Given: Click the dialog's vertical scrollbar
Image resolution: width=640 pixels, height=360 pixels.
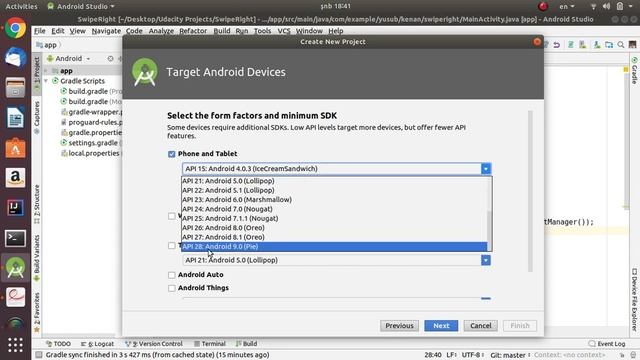Looking at the screenshot, I should click(x=530, y=191).
